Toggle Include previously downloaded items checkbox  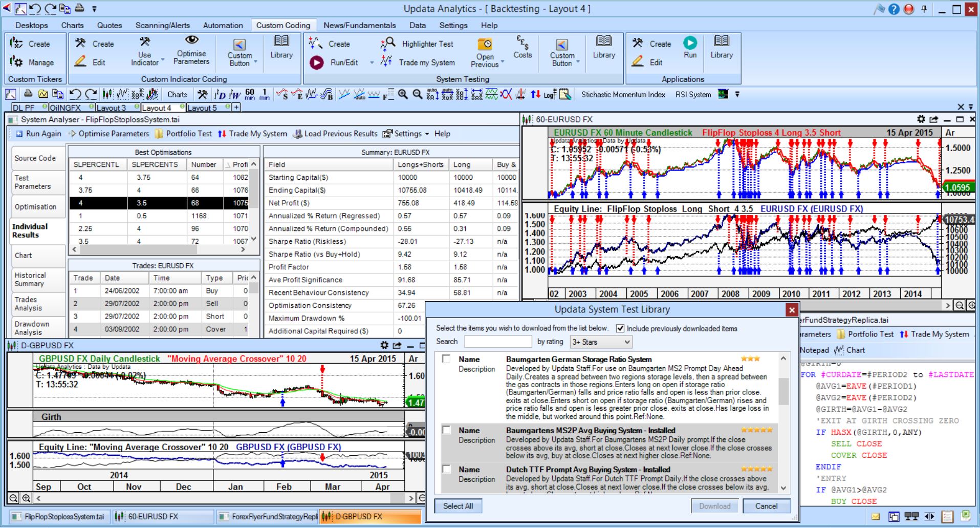tap(620, 328)
